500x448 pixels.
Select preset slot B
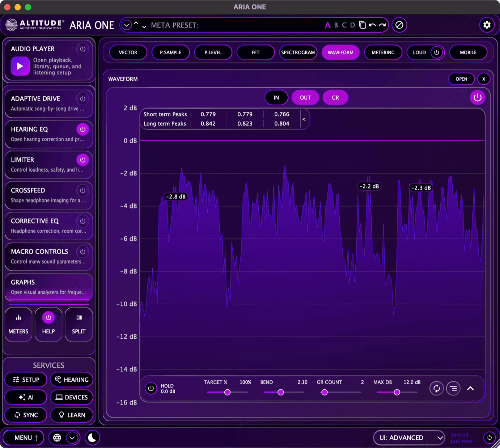coord(336,25)
